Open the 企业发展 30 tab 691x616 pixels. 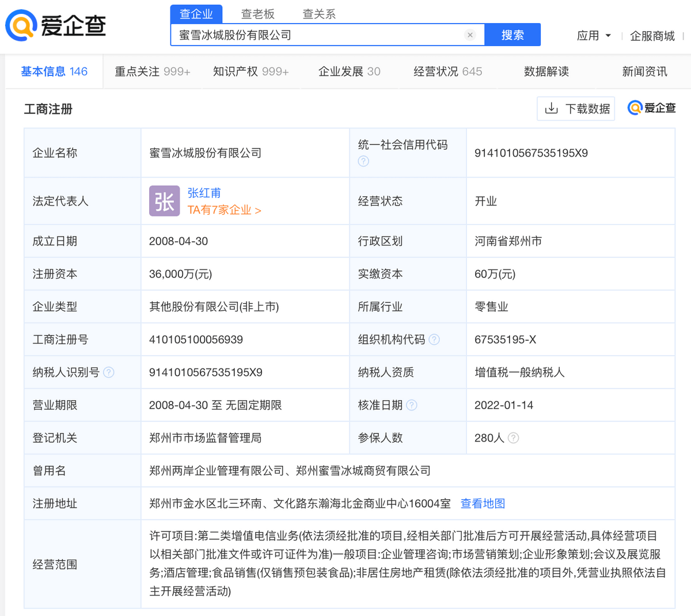click(x=349, y=71)
